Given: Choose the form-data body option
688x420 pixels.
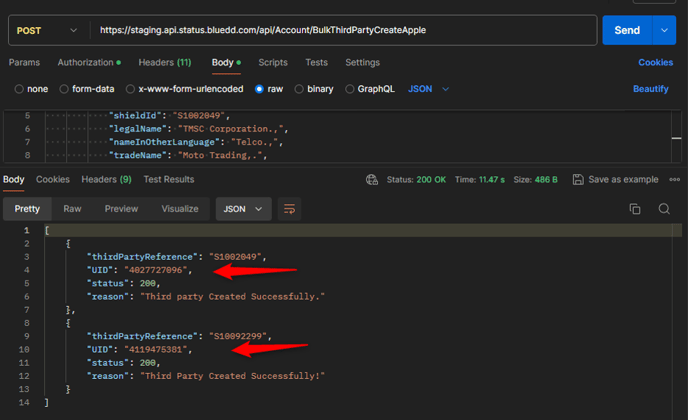Looking at the screenshot, I should click(65, 89).
